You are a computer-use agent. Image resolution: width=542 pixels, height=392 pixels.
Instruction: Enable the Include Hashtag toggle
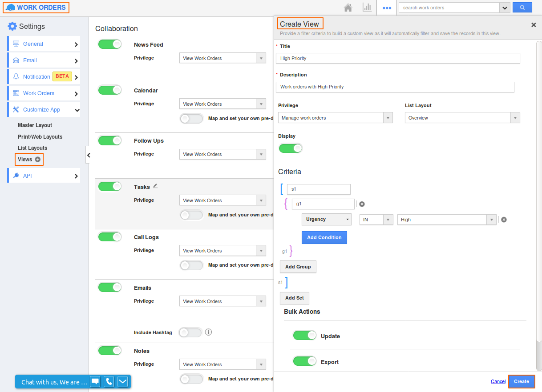pos(190,332)
